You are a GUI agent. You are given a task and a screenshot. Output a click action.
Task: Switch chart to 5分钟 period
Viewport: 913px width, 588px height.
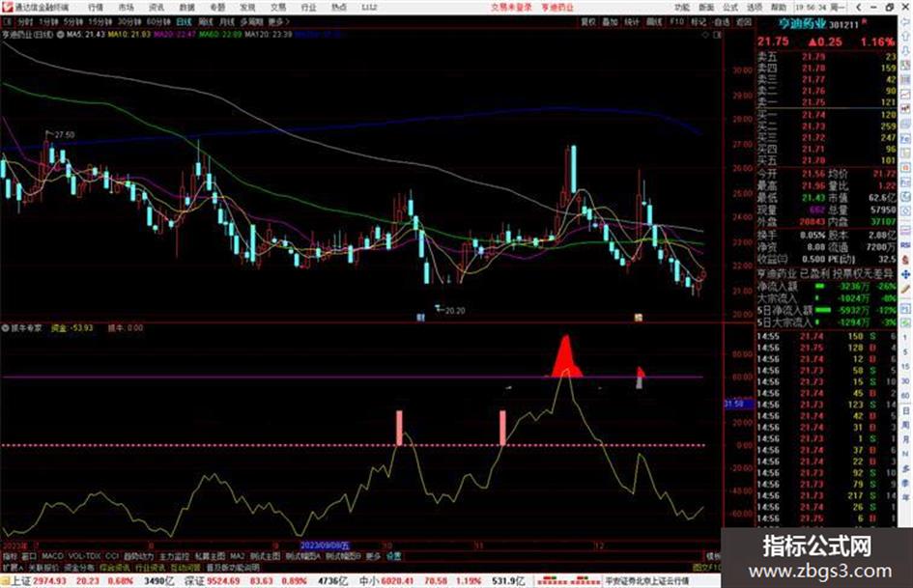[x=72, y=21]
